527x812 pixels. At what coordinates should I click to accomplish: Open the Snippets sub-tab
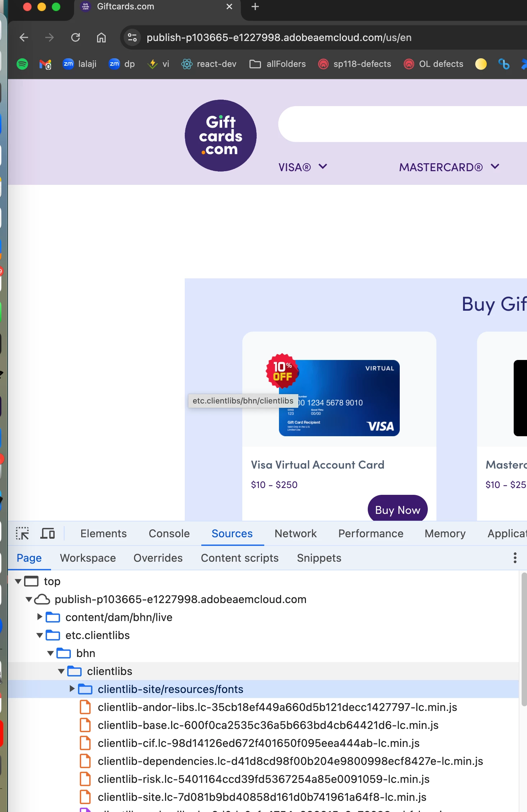(x=319, y=558)
